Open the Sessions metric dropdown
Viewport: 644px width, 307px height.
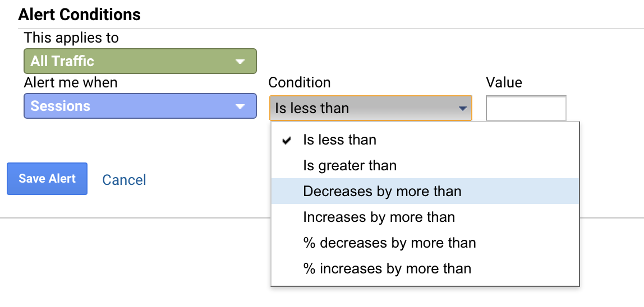click(x=140, y=106)
